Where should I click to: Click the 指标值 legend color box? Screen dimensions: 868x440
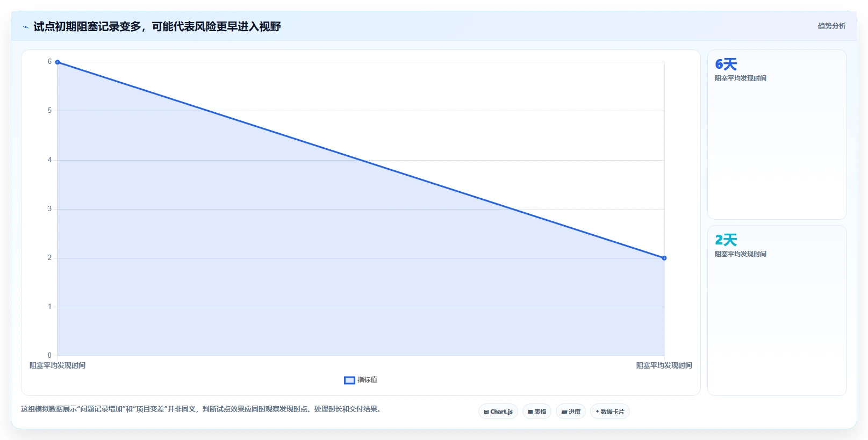pos(349,380)
